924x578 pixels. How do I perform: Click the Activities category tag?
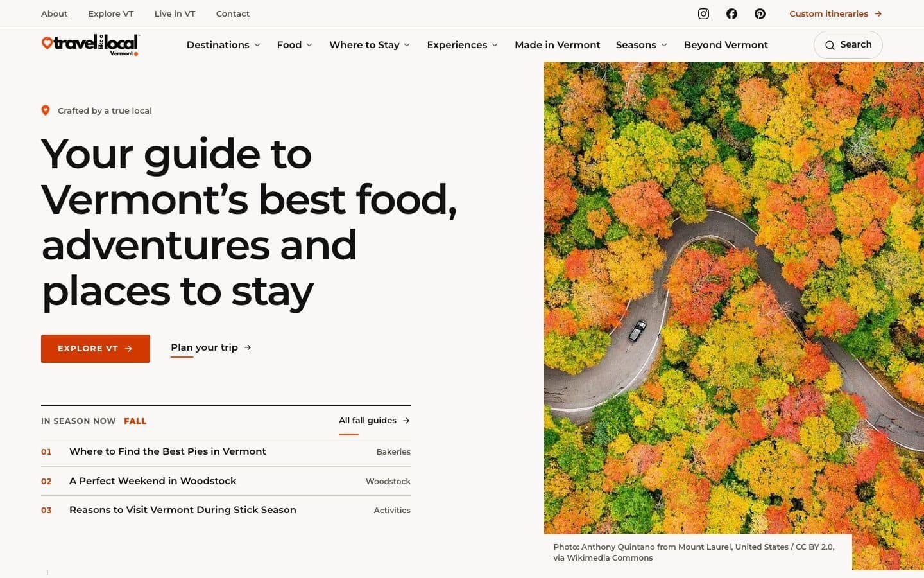(x=392, y=511)
